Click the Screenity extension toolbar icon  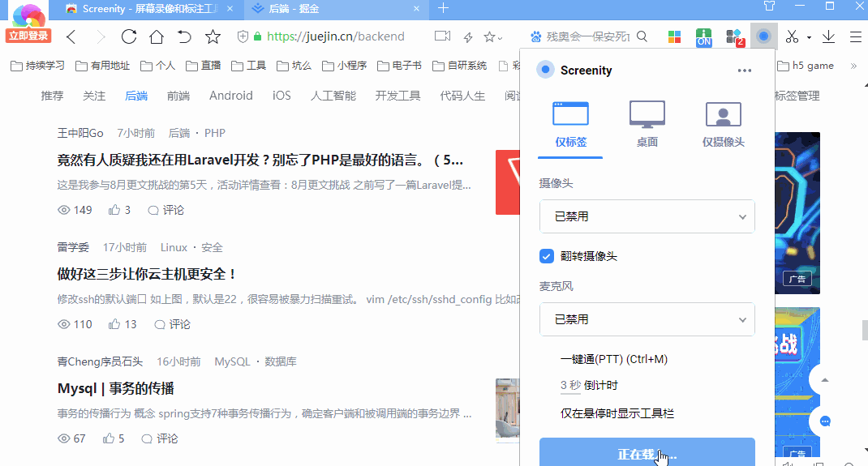pos(764,36)
